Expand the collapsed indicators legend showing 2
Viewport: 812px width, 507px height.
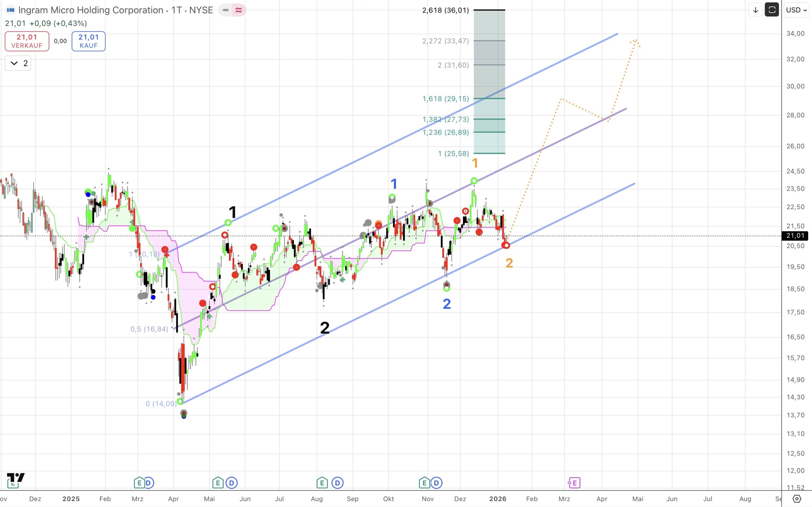coord(18,63)
